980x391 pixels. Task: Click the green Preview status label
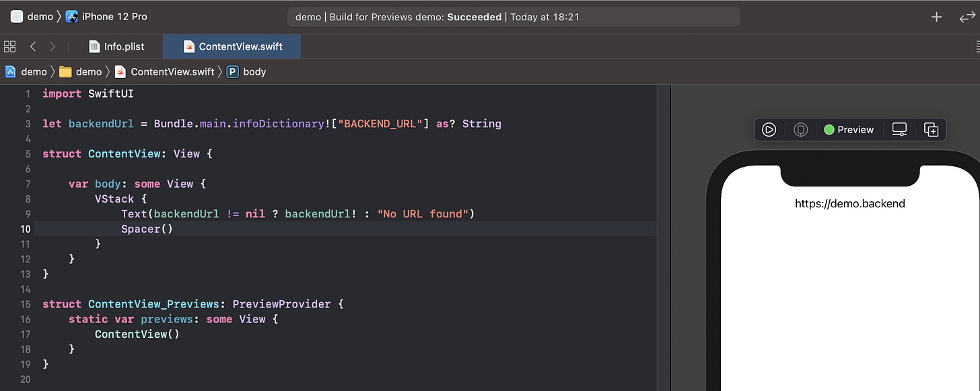pyautogui.click(x=849, y=130)
